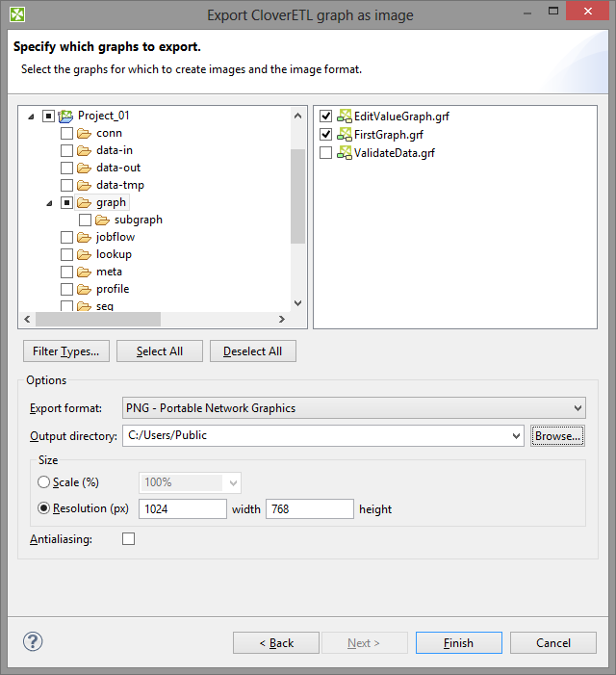The image size is (616, 675).
Task: Click the CloverETL application icon in title bar
Action: tap(17, 14)
